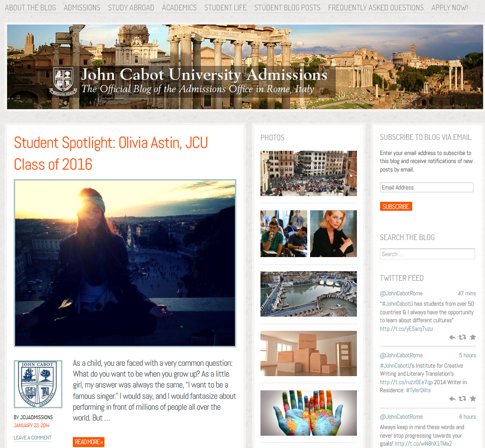Retweet the 5 hours tweet
485x448 pixels.
click(462, 399)
